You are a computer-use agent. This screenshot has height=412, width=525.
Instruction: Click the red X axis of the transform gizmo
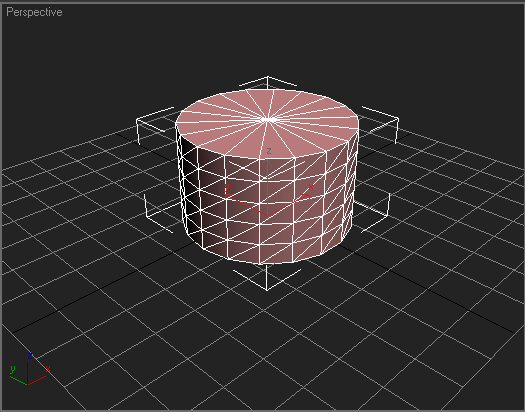pyautogui.click(x=291, y=203)
